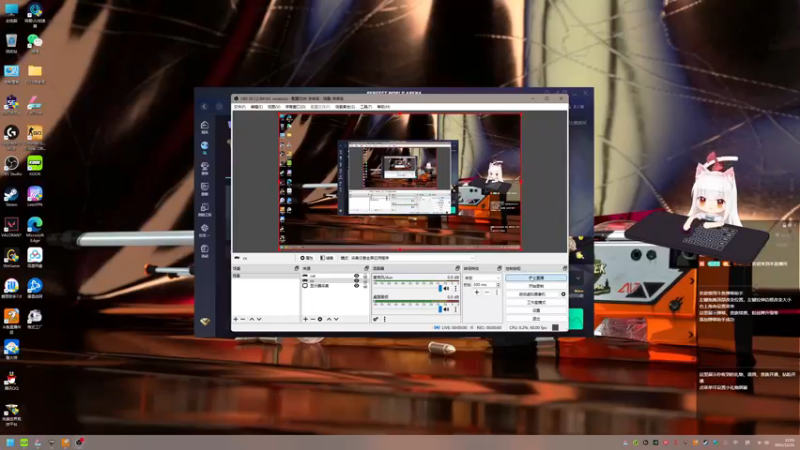Remove selected source with minus icon
This screenshot has height=450, width=800.
coord(313,319)
